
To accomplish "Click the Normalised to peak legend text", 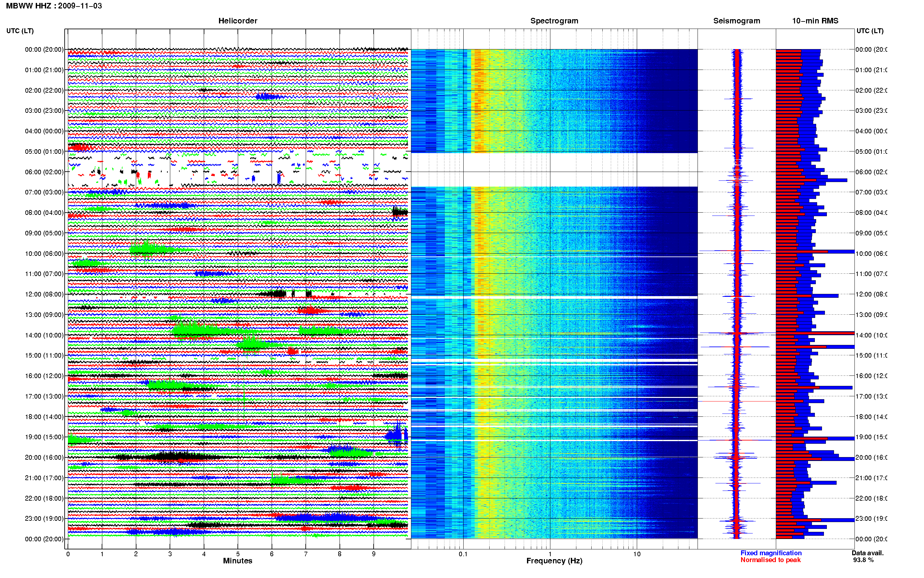I will [770, 560].
